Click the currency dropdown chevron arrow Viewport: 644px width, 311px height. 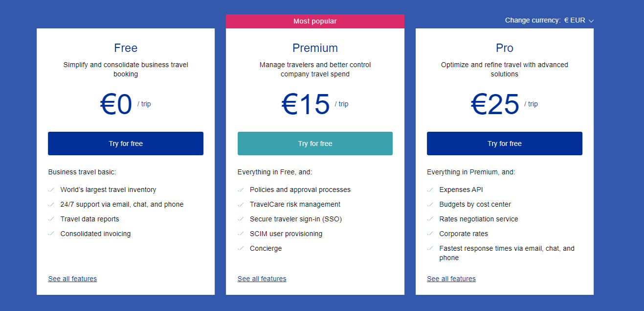[x=591, y=21]
